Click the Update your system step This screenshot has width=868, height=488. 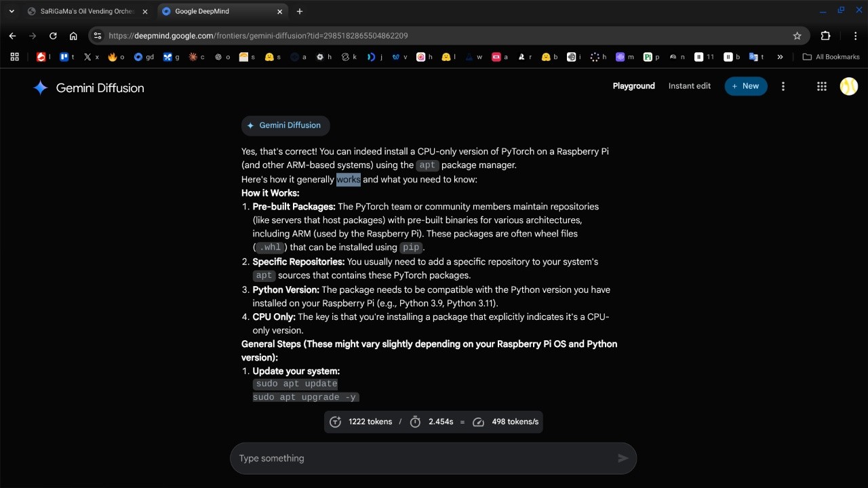click(296, 371)
